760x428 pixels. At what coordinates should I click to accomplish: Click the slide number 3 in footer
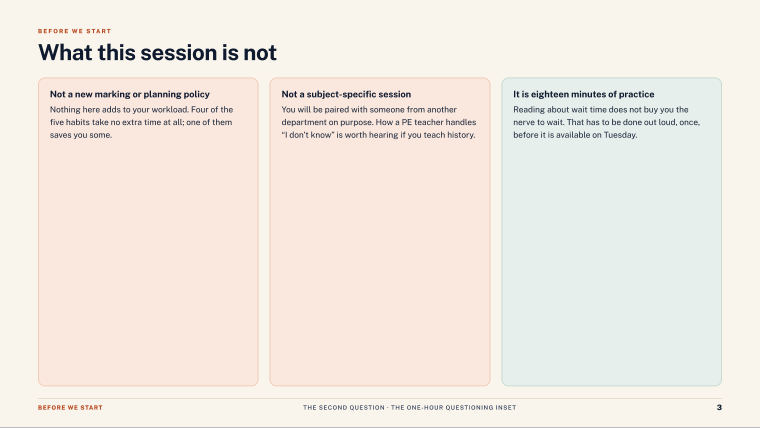719,407
